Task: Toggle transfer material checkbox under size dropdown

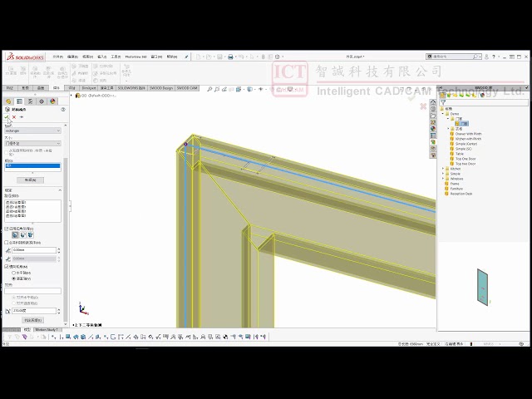Action: point(7,152)
